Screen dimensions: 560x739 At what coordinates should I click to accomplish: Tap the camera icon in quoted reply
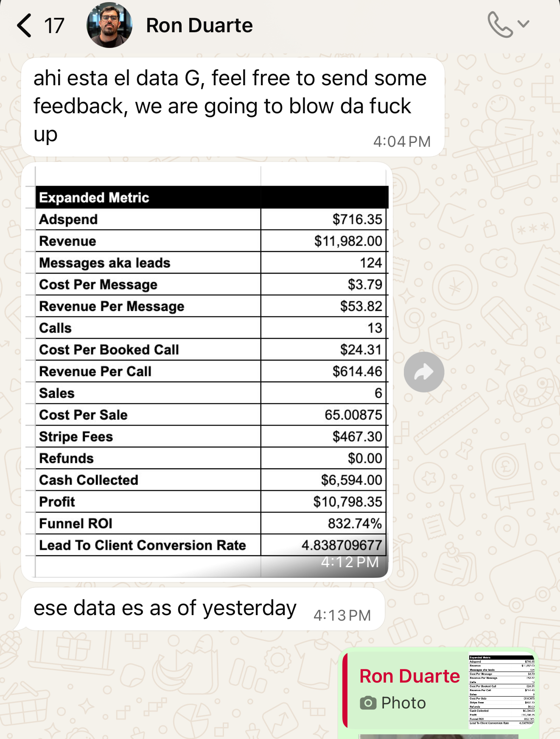pos(368,703)
